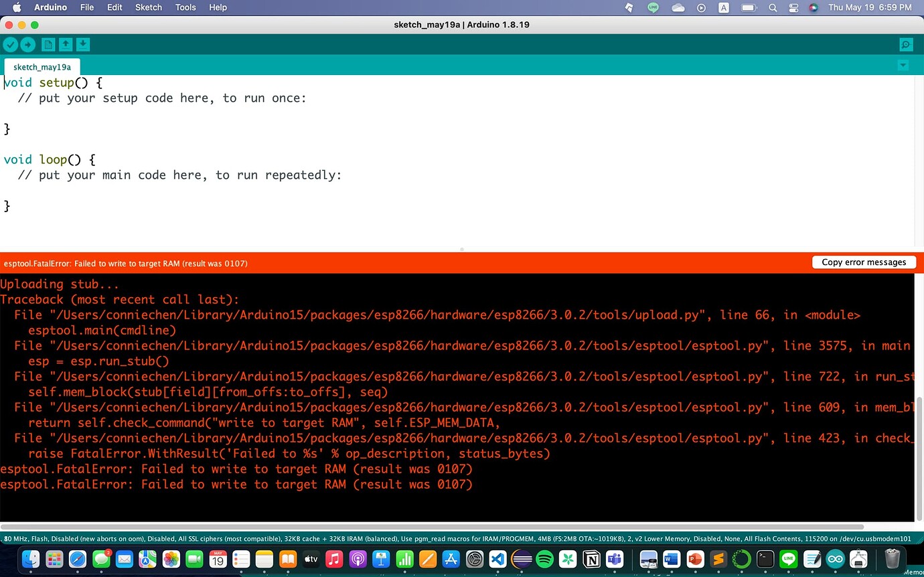Open the Serial Monitor magnifier icon
The image size is (924, 577).
click(906, 44)
